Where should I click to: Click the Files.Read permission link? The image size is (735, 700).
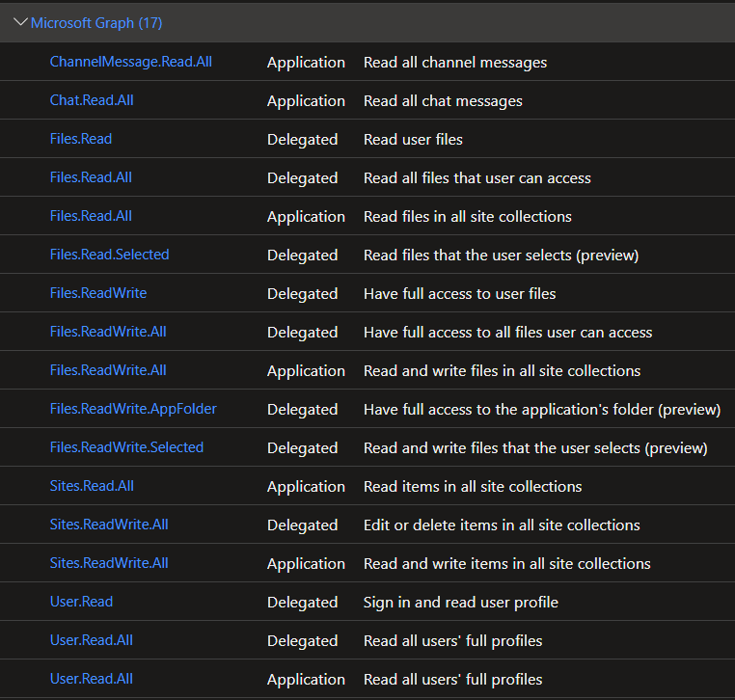(x=81, y=139)
